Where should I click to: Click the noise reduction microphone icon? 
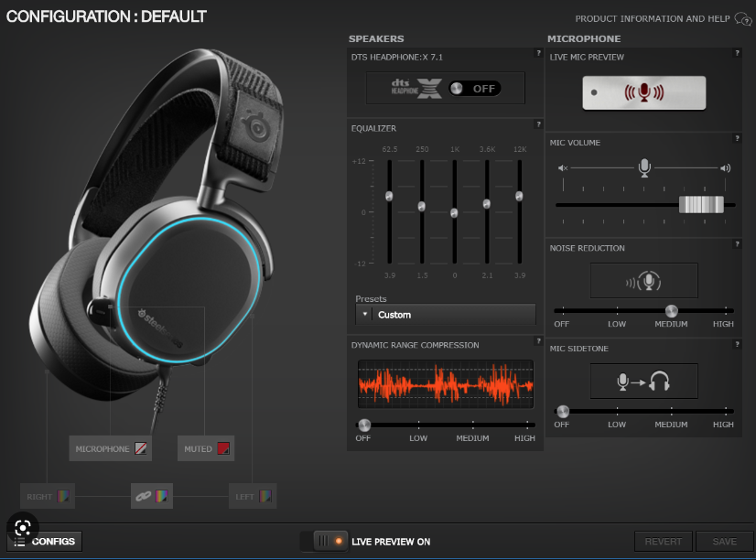pos(644,281)
